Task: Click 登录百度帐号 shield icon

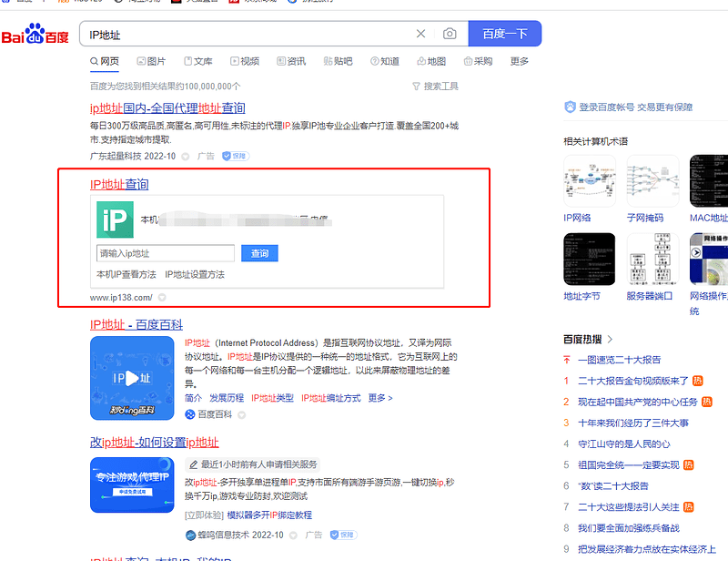Action: 571,107
